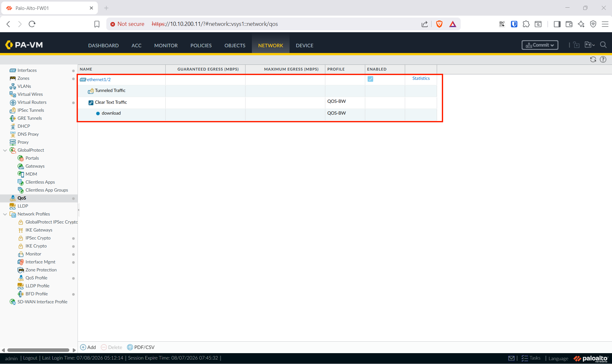Switch to the POLICIES tab
This screenshot has height=364, width=612.
[x=201, y=45]
